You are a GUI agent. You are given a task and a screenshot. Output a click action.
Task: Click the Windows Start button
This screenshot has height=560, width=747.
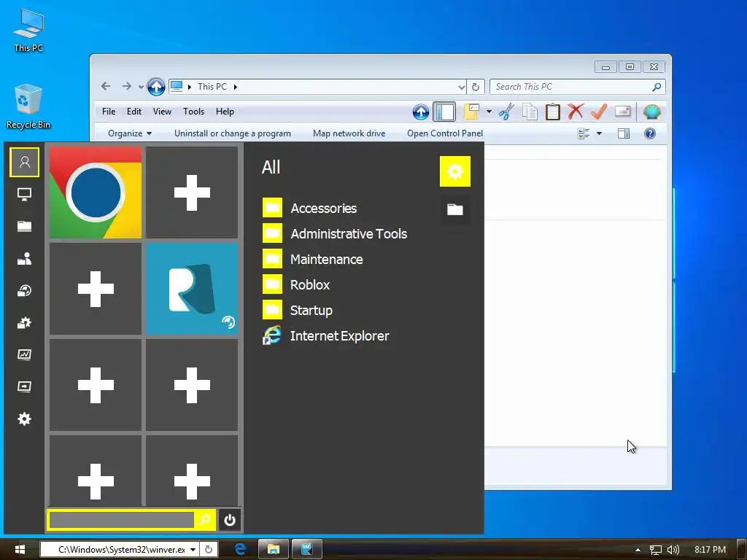pyautogui.click(x=20, y=550)
